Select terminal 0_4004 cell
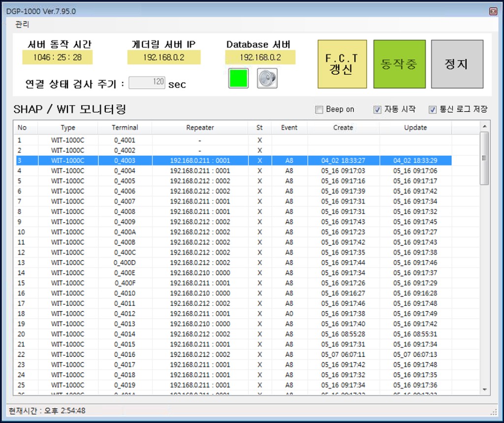 coord(125,171)
